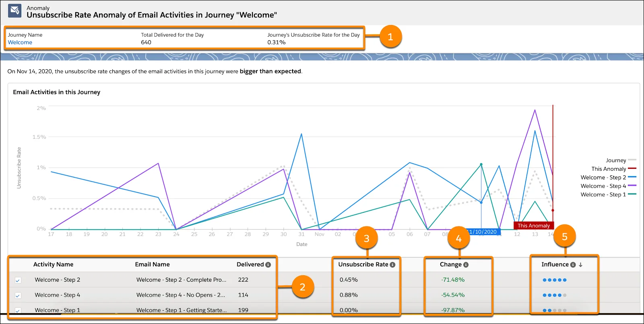Sort table by Email Name column
Viewport: 644px width, 324px height.
point(152,264)
